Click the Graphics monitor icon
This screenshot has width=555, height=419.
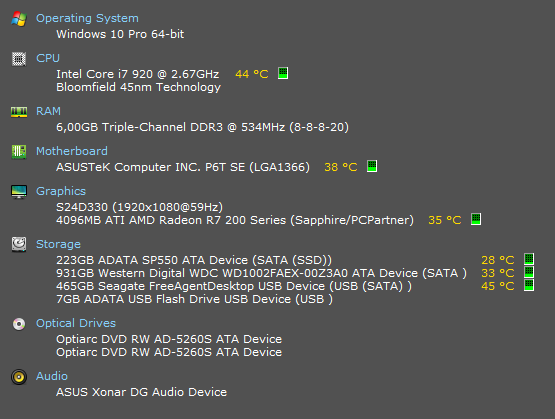[x=19, y=192]
